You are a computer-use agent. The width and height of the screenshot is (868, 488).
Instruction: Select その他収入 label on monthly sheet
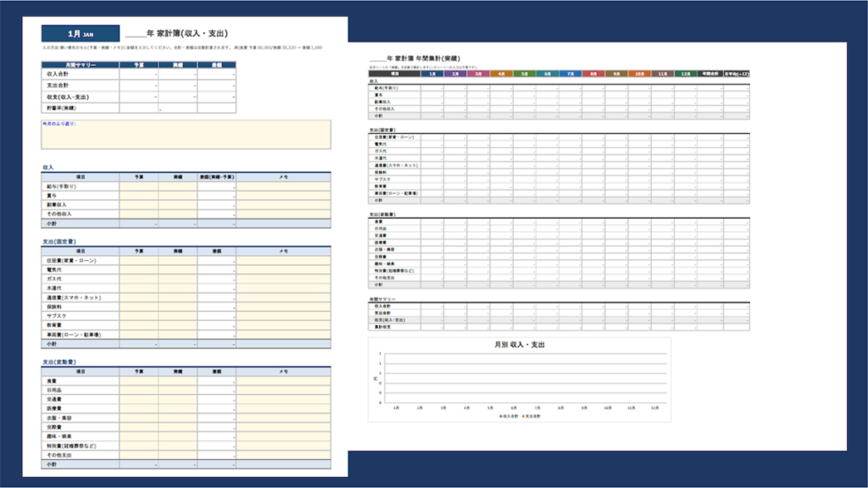pos(59,214)
